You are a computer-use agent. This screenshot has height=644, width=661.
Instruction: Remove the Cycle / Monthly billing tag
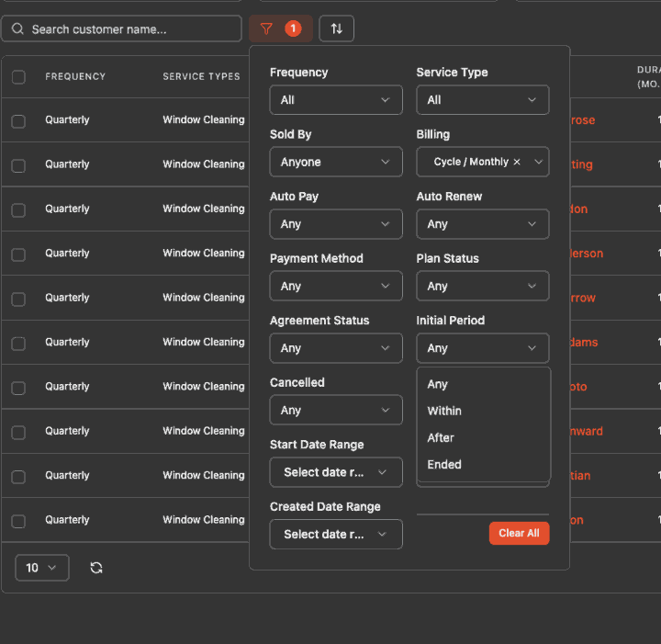(517, 162)
